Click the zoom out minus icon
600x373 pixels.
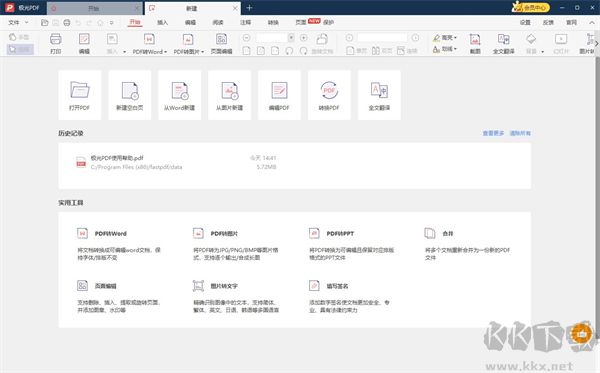coord(246,37)
